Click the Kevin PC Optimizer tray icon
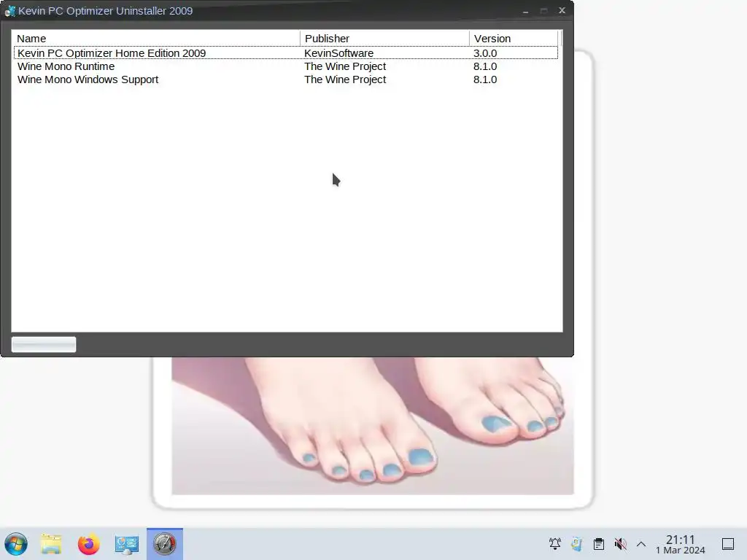This screenshot has height=560, width=747. 577,544
